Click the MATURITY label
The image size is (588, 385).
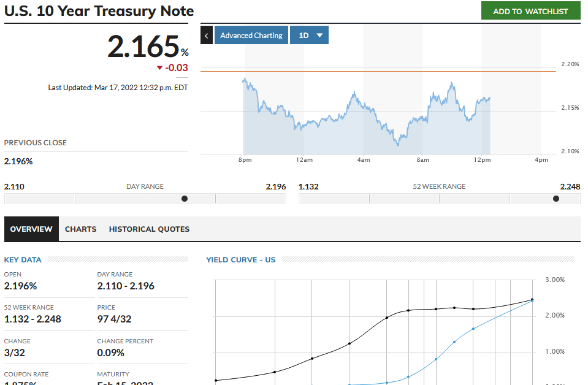point(113,374)
